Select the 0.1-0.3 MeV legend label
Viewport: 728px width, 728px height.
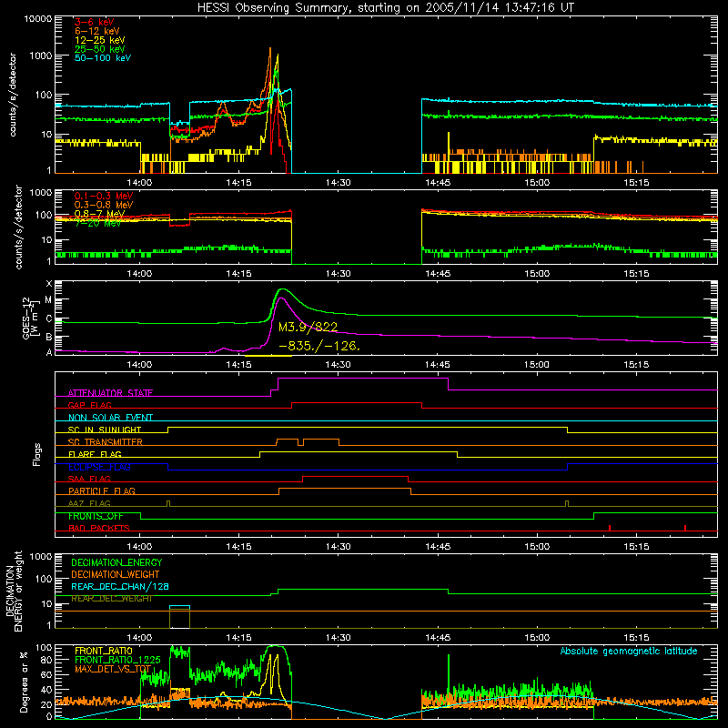(x=104, y=196)
